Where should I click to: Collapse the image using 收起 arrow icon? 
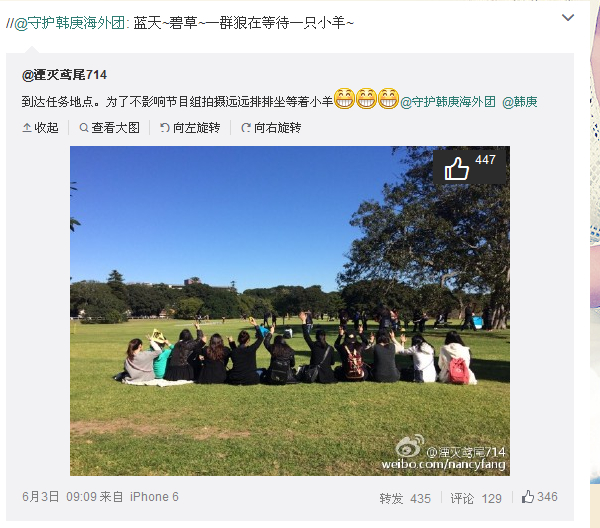coord(27,128)
